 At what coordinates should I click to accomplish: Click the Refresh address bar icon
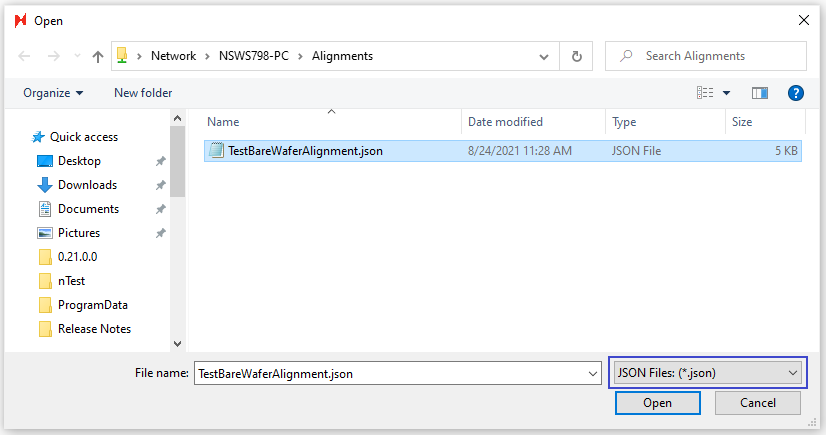(575, 56)
